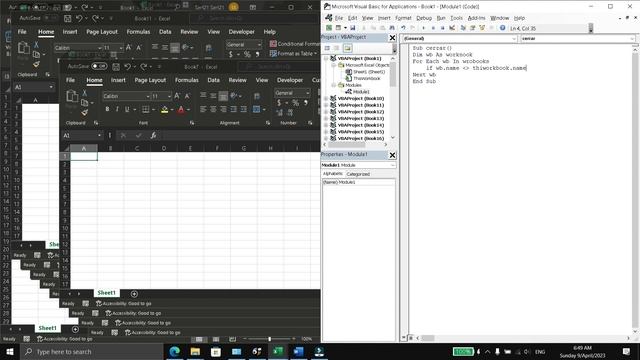The image size is (640, 360).
Task: Click Format Painter in front Excel ribbon
Action: (x=84, y=112)
